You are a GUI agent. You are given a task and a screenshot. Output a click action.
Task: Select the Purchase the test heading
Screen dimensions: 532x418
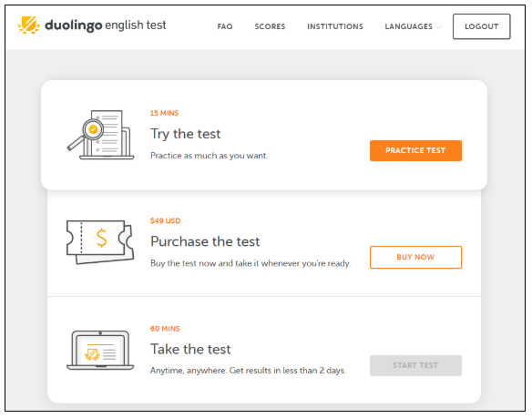(x=205, y=241)
